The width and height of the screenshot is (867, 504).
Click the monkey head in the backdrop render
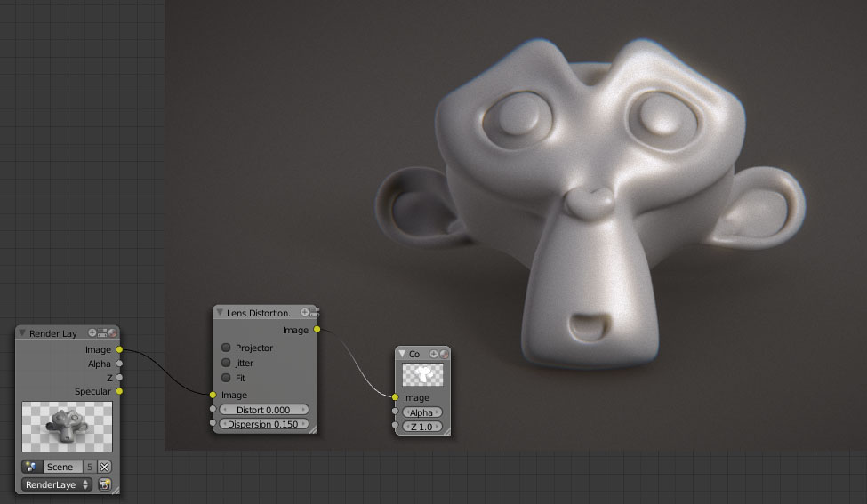[x=590, y=202]
